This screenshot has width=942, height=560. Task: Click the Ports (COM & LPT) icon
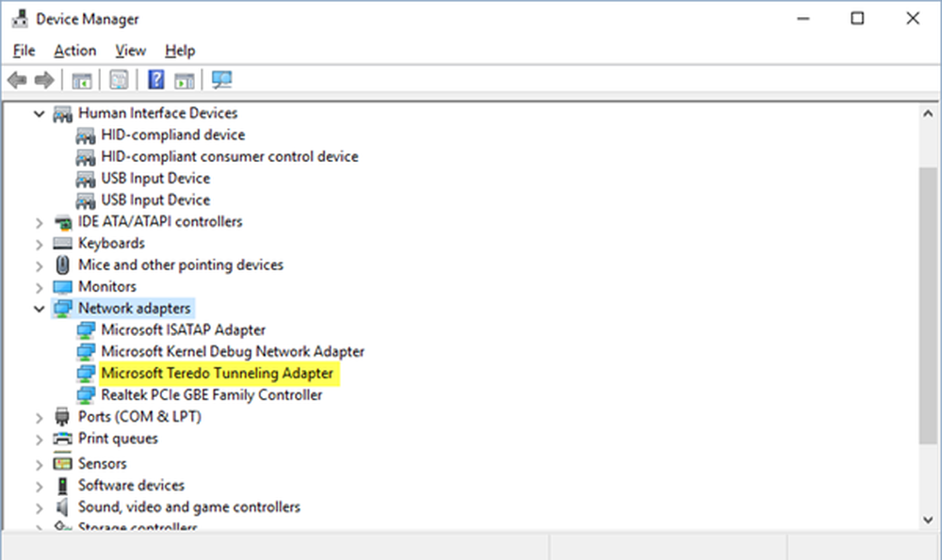(x=62, y=417)
